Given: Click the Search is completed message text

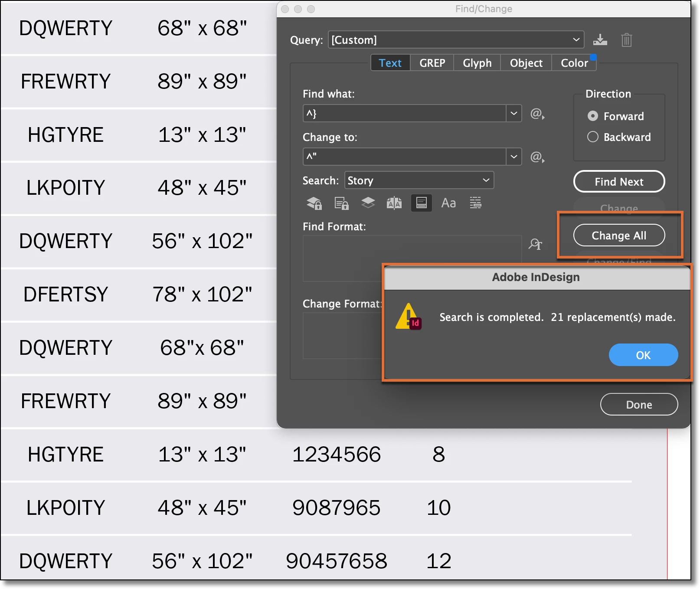Looking at the screenshot, I should pos(557,317).
